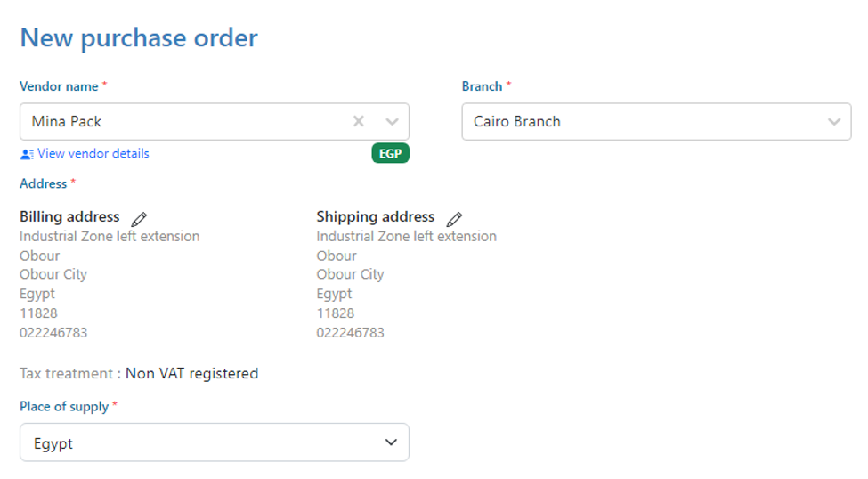Click the Branch field label
868x479 pixels.
pos(482,86)
